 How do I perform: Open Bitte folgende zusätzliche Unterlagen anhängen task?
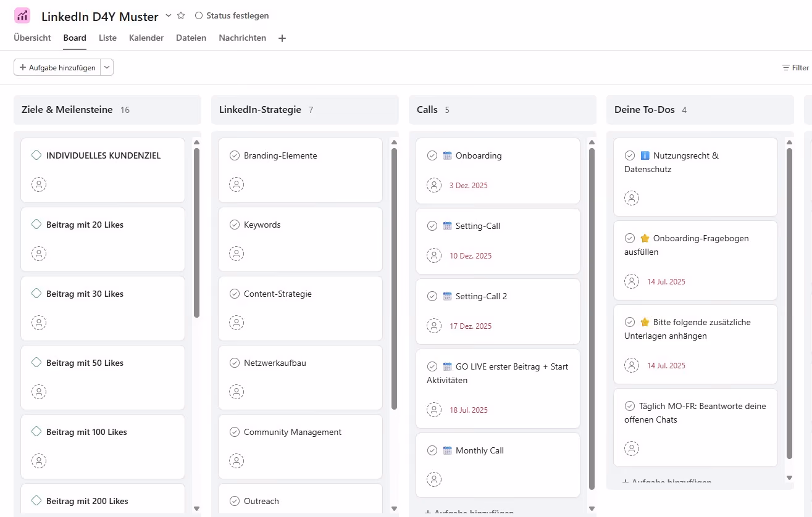[695, 344]
